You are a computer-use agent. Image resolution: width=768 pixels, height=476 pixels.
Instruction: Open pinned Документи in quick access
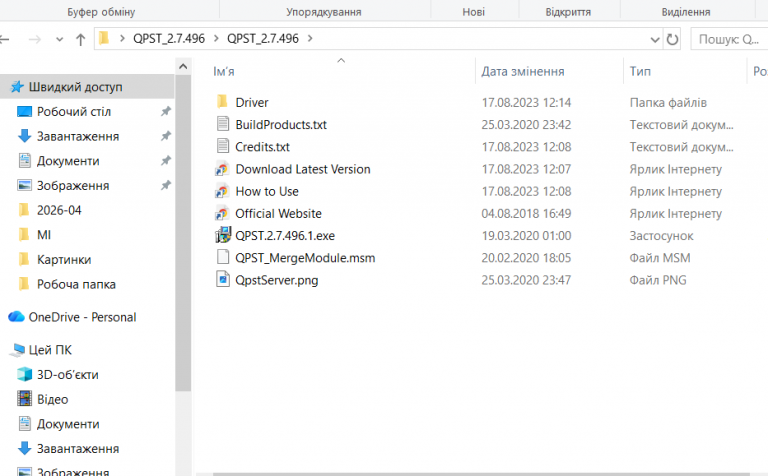tap(68, 161)
